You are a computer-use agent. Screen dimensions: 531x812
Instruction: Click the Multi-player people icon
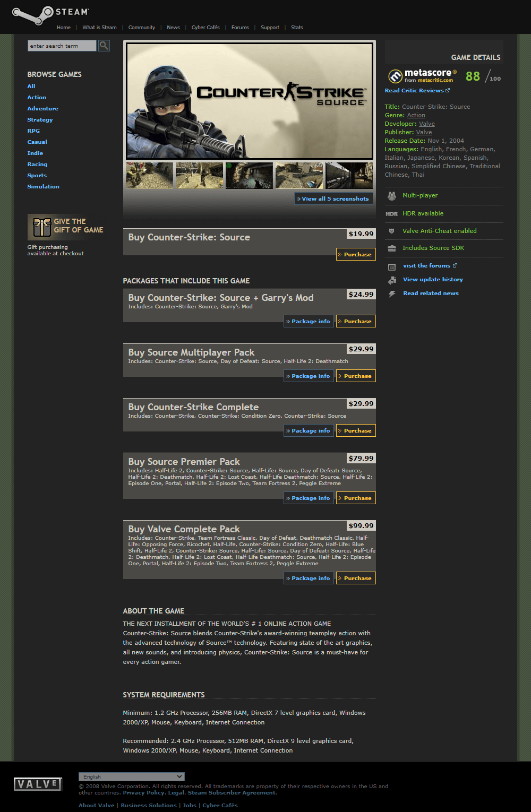coord(392,196)
